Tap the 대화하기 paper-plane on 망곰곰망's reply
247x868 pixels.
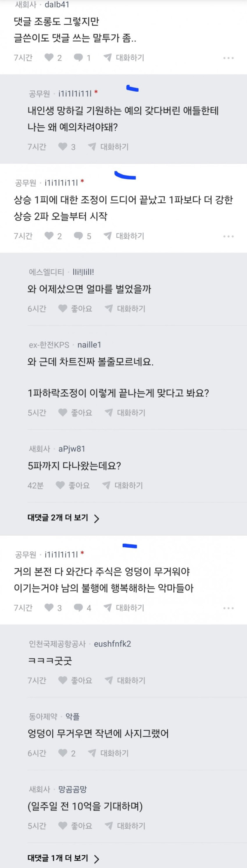(x=109, y=825)
